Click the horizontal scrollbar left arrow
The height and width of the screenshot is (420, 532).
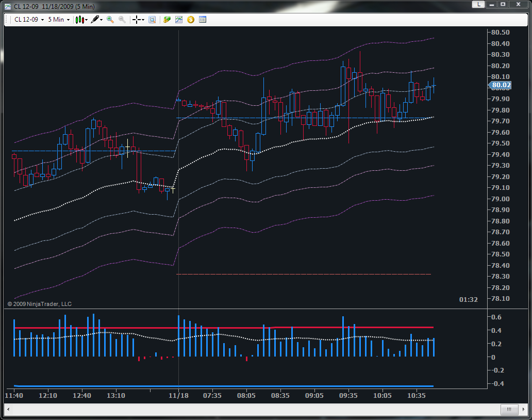8,409
